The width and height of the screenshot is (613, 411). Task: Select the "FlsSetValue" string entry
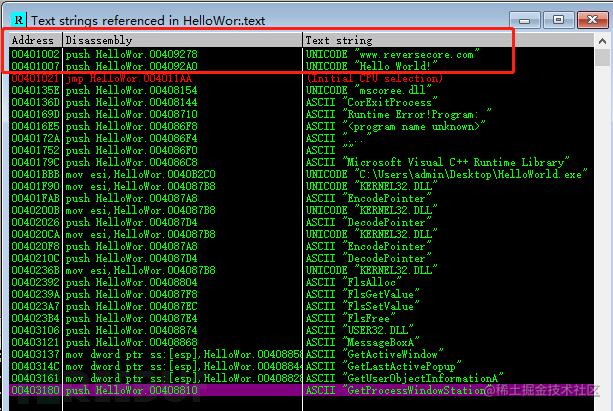tap(362, 306)
